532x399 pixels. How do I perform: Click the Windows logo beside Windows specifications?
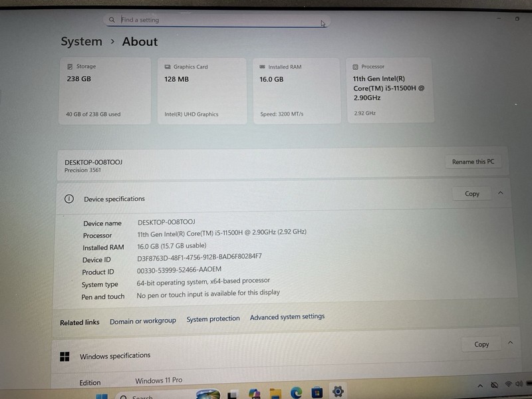click(65, 356)
